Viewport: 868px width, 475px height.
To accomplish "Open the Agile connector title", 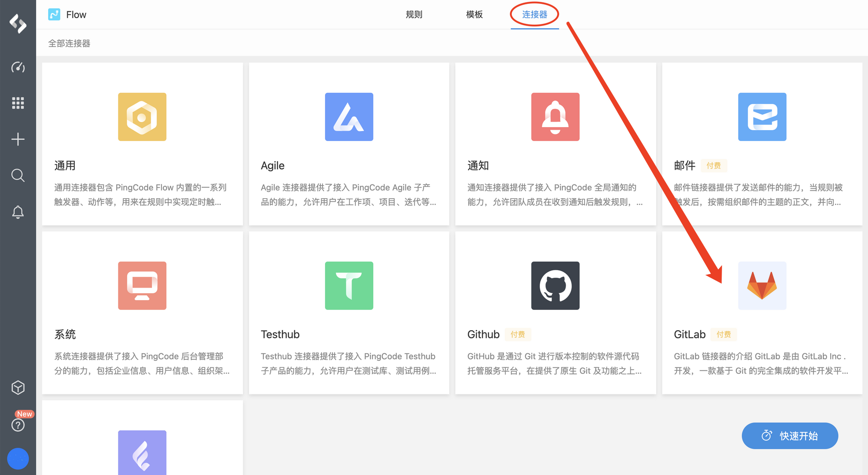I will click(273, 166).
